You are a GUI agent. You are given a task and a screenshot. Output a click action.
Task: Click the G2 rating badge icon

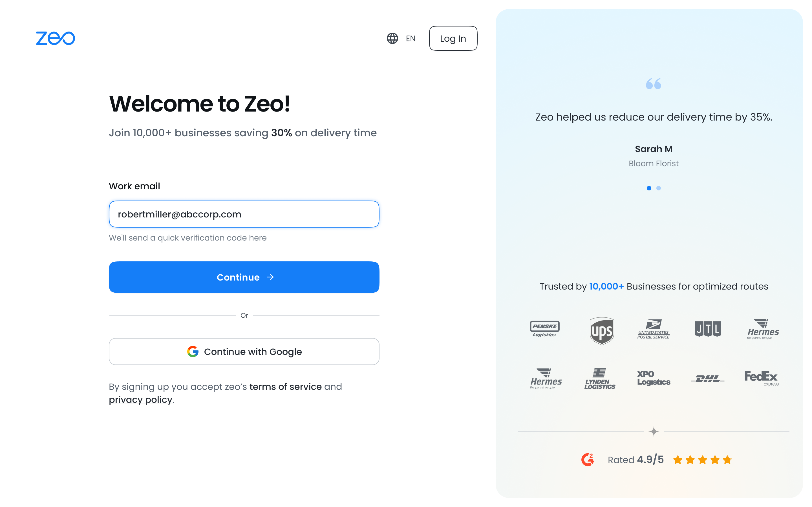pos(588,459)
